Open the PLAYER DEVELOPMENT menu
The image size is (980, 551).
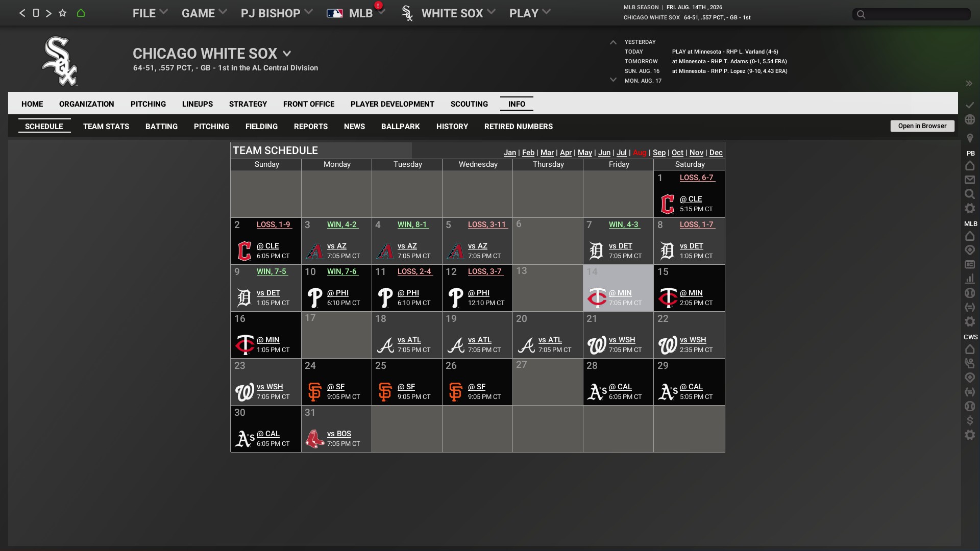tap(392, 104)
